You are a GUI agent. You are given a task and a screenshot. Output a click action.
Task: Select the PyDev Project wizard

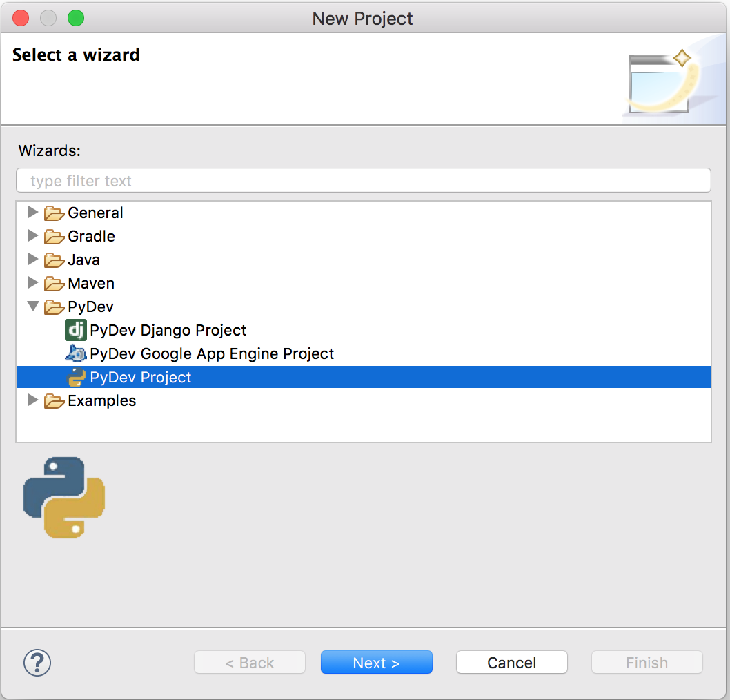pos(363,377)
